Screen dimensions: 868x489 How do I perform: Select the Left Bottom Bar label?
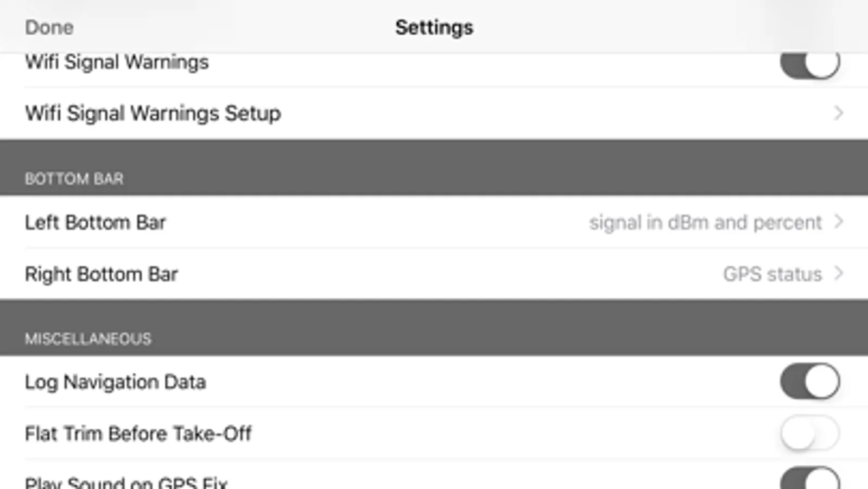coord(95,223)
